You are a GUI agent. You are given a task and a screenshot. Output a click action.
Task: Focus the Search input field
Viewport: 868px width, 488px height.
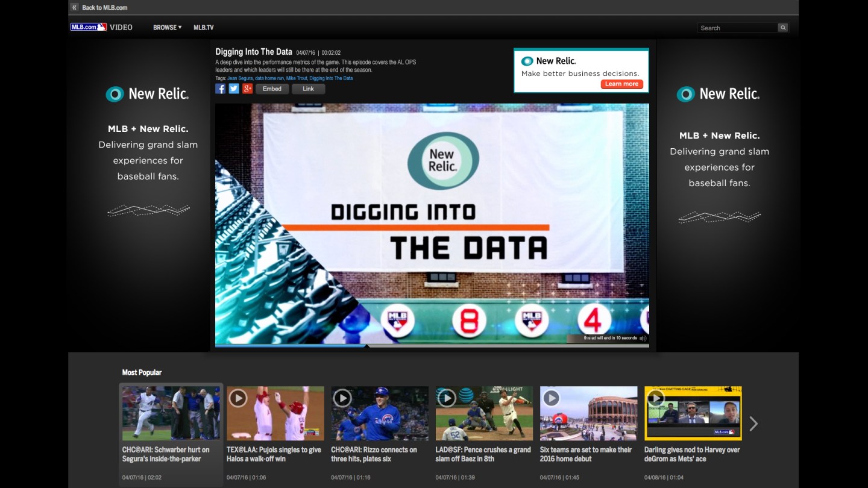click(737, 28)
